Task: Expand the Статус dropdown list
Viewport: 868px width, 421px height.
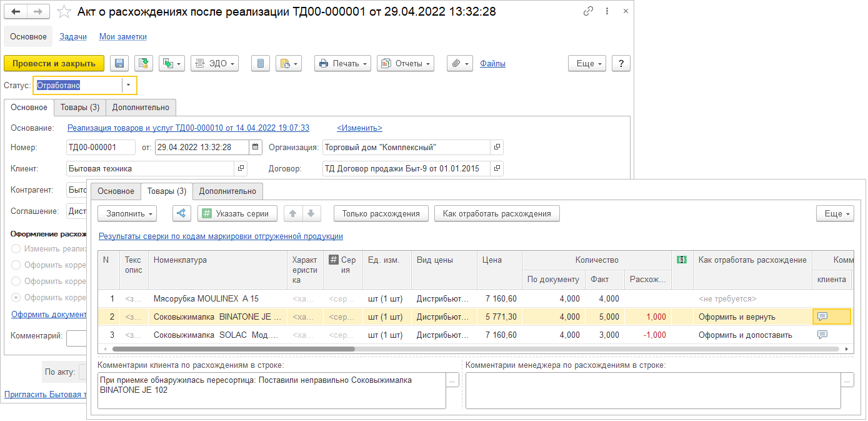Action: pyautogui.click(x=129, y=85)
